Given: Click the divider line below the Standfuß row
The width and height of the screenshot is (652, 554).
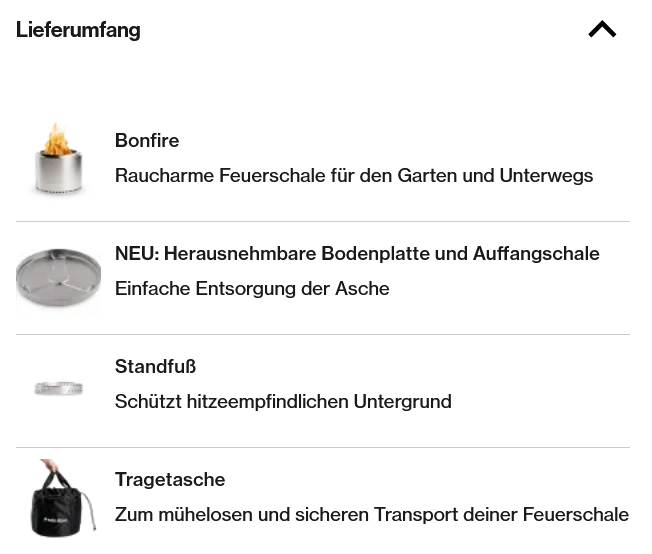Looking at the screenshot, I should [x=323, y=447].
